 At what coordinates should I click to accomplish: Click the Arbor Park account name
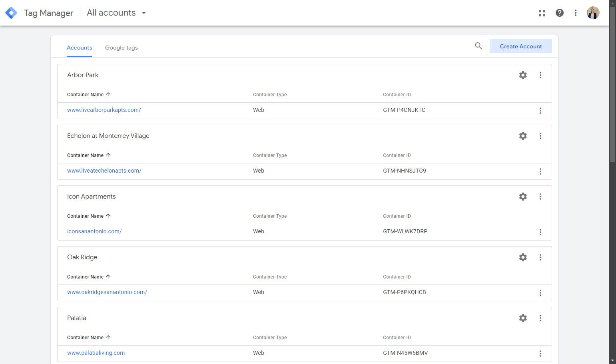pyautogui.click(x=83, y=75)
